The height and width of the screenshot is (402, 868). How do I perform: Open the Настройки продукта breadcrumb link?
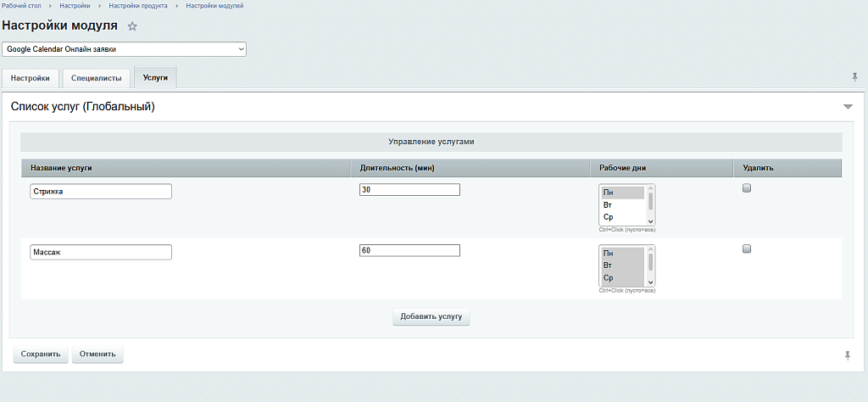pos(137,6)
